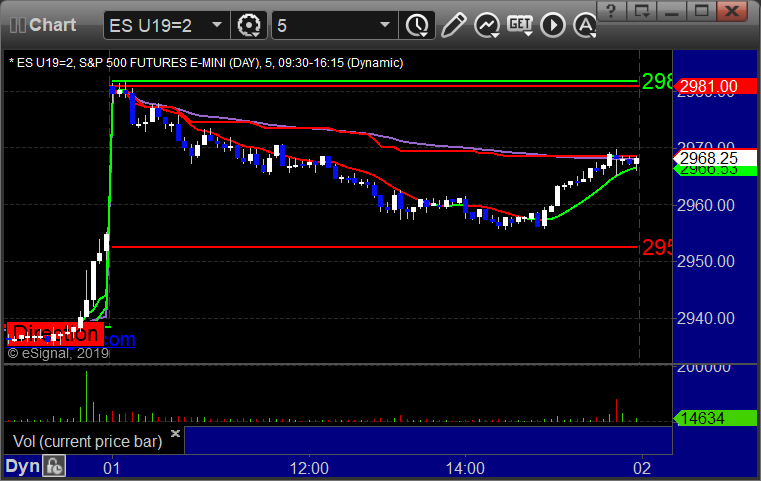Screen dimensions: 761x481
Task: Click the 2968.25 current price label
Action: coord(715,158)
